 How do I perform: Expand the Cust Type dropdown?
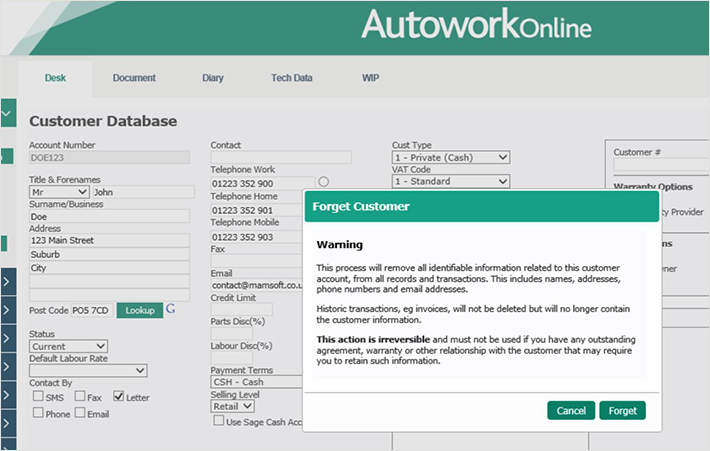450,157
